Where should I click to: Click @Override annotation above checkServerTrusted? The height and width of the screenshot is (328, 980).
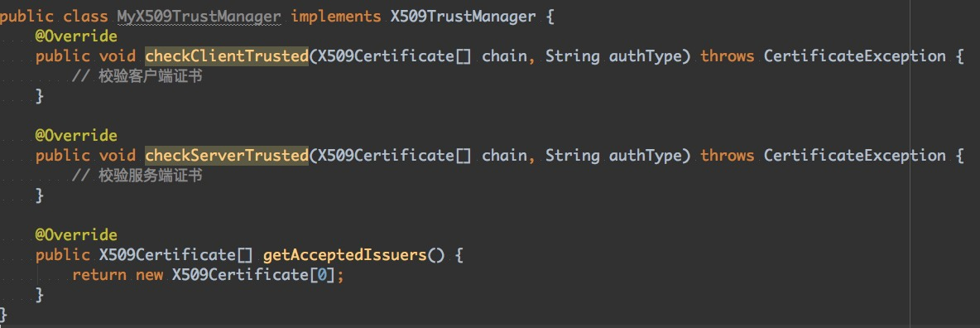[76, 136]
